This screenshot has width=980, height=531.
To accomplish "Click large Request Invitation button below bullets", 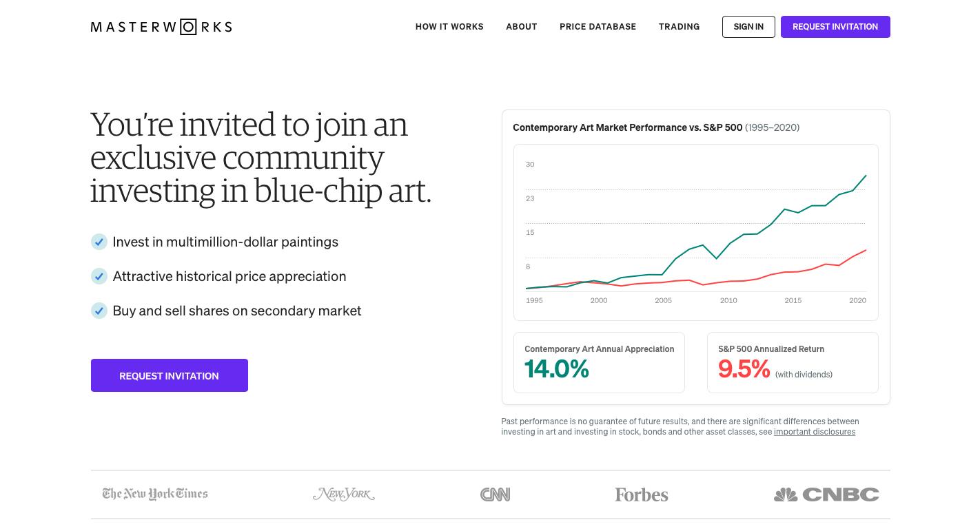I will pyautogui.click(x=170, y=375).
